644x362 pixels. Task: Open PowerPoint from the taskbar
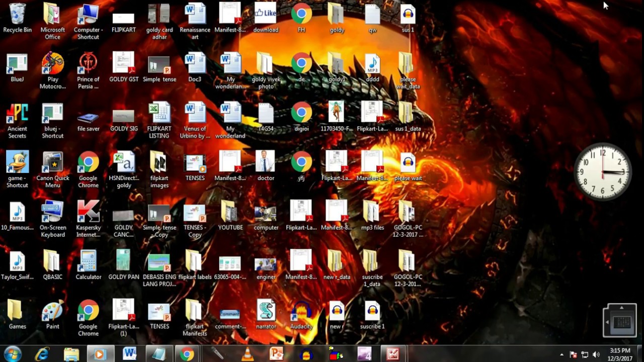(276, 354)
